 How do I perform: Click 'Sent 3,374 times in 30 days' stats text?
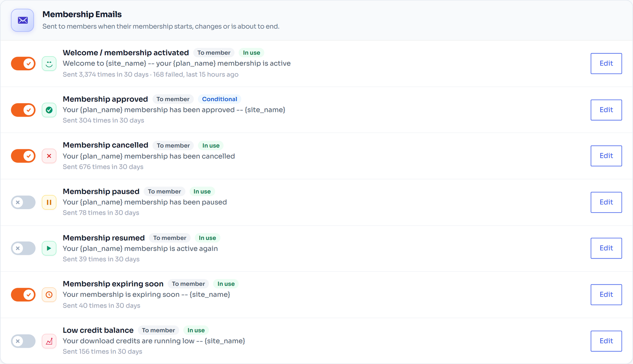[x=106, y=74]
